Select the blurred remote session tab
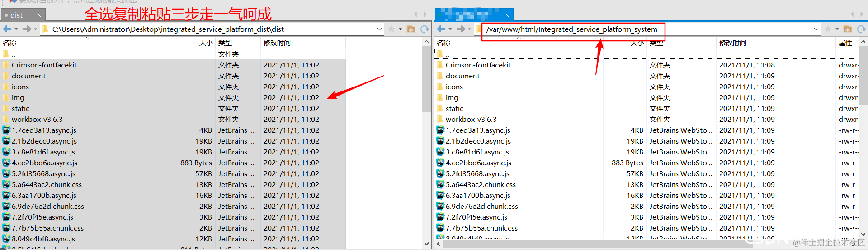Image resolution: width=868 pixels, height=250 pixels. click(x=474, y=15)
